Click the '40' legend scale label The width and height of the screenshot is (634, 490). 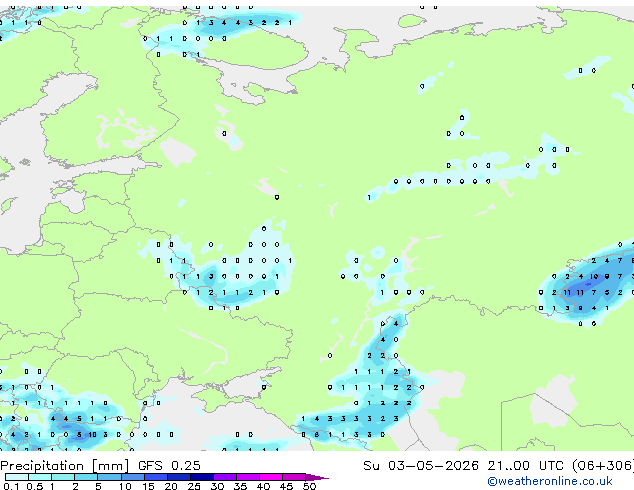(x=263, y=486)
